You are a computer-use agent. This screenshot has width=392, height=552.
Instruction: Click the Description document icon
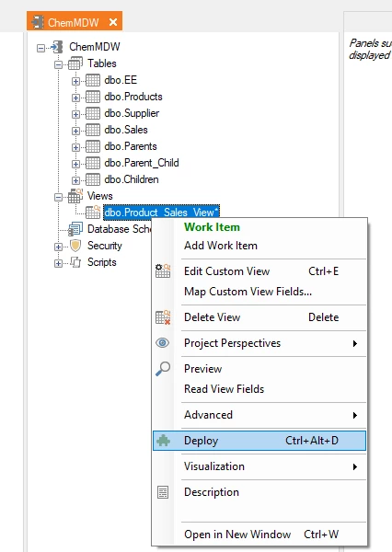163,492
